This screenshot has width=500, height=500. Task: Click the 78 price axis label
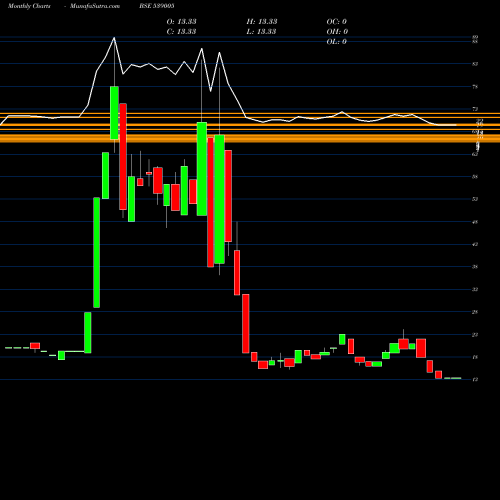coord(475,87)
